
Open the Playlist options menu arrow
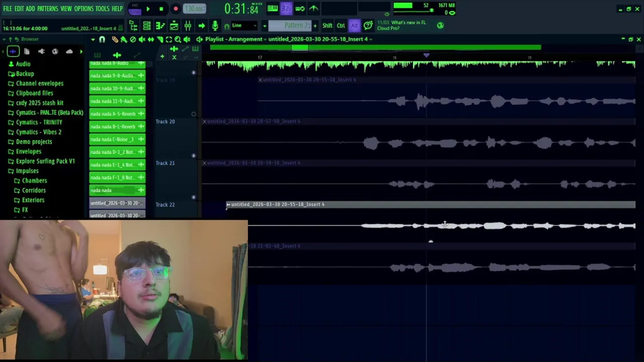tap(93, 39)
